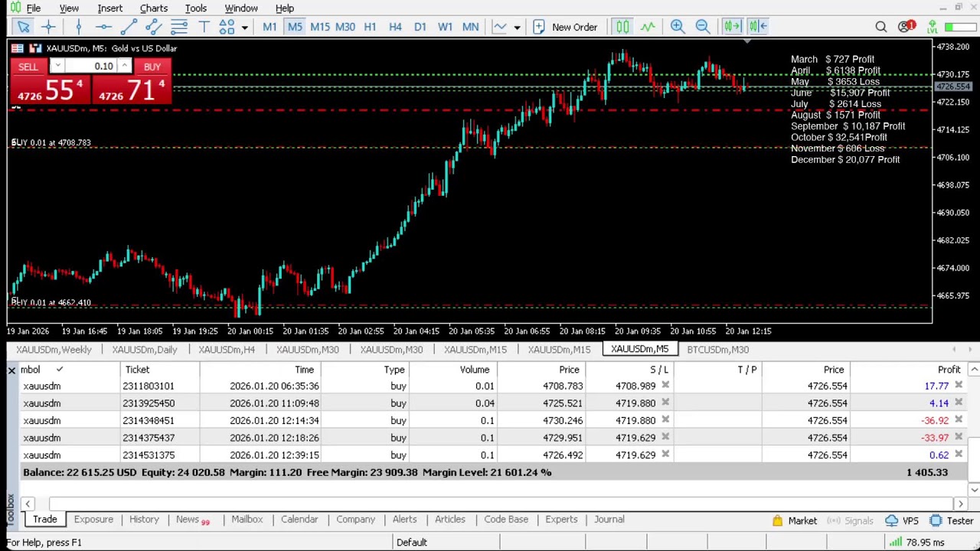Zoom in on the chart
This screenshot has width=980, height=551.
tap(678, 27)
